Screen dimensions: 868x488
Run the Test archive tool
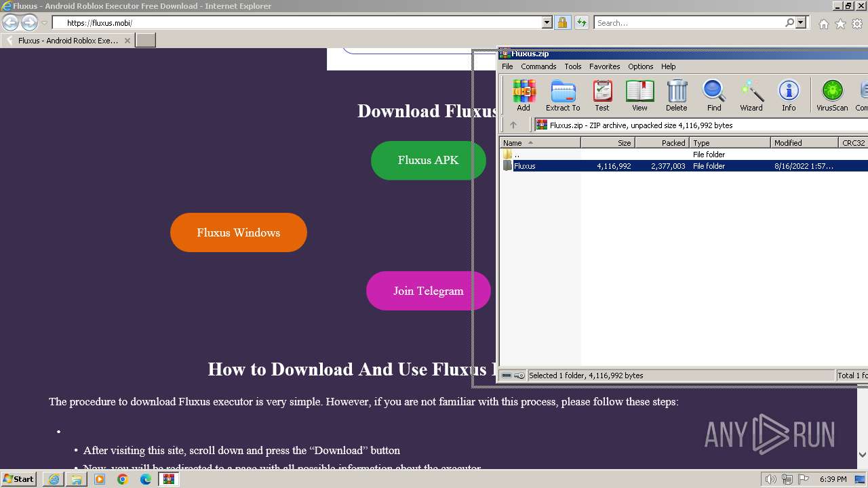coord(602,95)
